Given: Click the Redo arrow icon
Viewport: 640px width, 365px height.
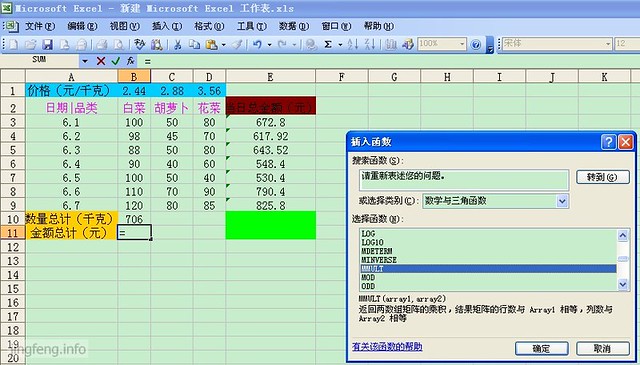Looking at the screenshot, I should pos(282,44).
